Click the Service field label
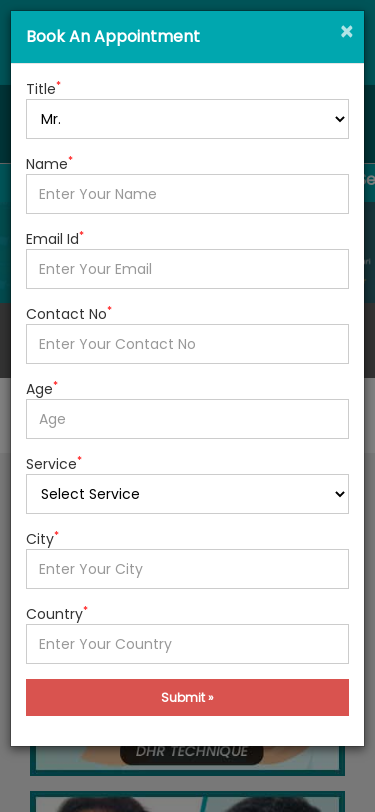This screenshot has width=375, height=812. [x=51, y=464]
